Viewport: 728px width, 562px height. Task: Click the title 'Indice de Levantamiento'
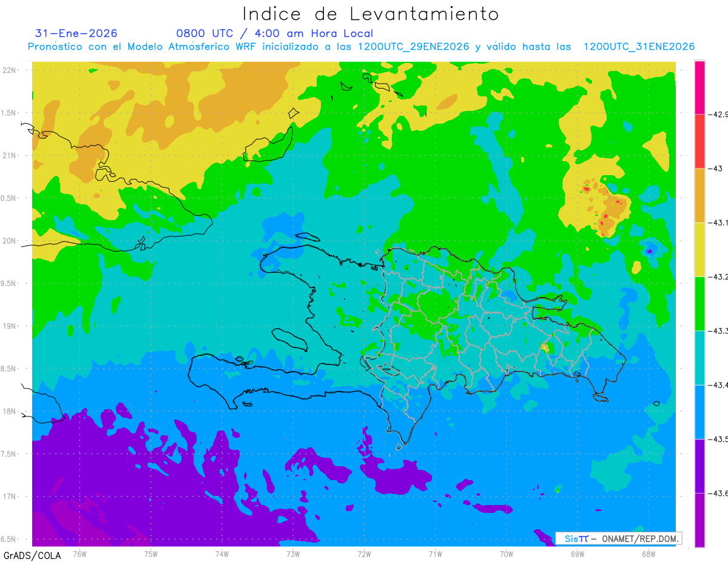click(371, 14)
